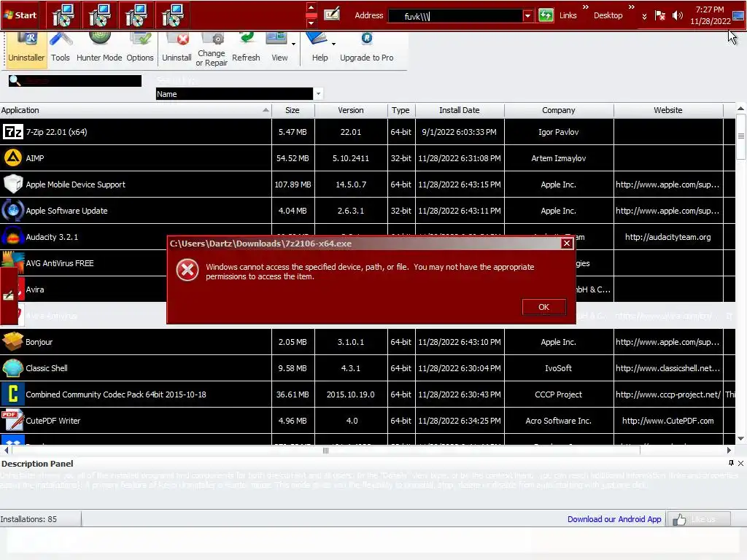
Task: Click the Uninstall toolbar icon
Action: (x=177, y=48)
